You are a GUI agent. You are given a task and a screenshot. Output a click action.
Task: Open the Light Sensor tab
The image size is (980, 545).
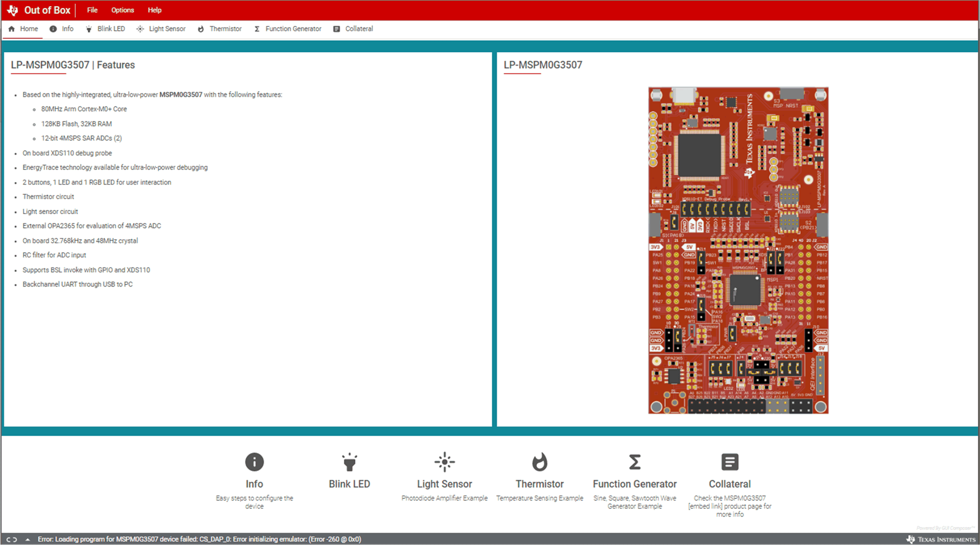click(x=161, y=29)
